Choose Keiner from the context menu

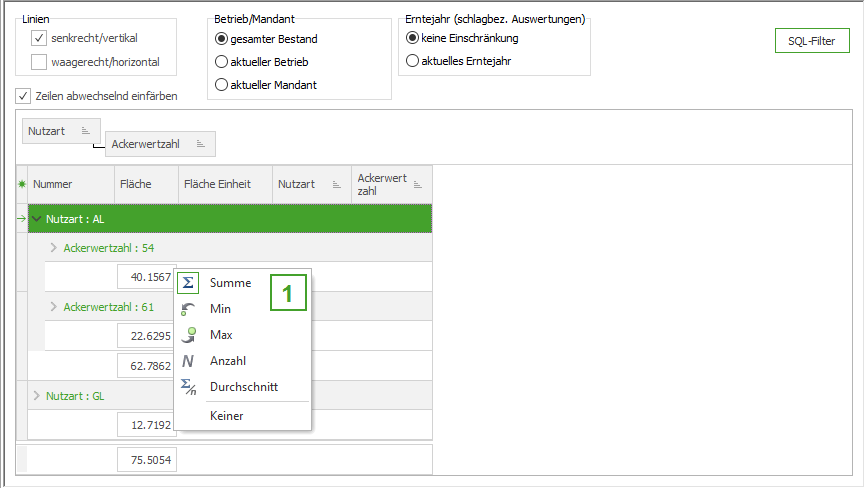[x=226, y=415]
